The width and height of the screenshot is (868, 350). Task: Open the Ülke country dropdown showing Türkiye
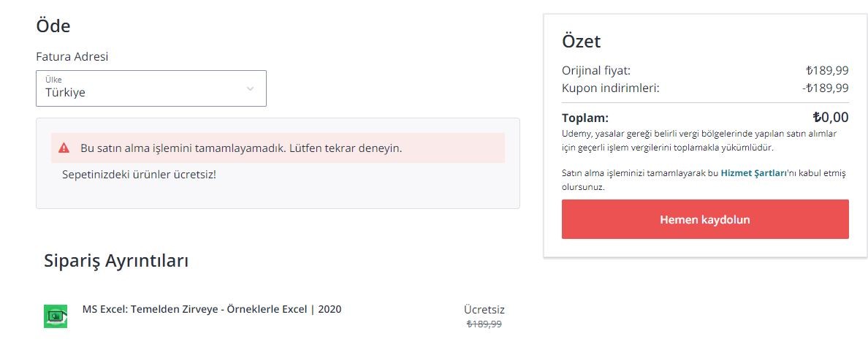151,88
